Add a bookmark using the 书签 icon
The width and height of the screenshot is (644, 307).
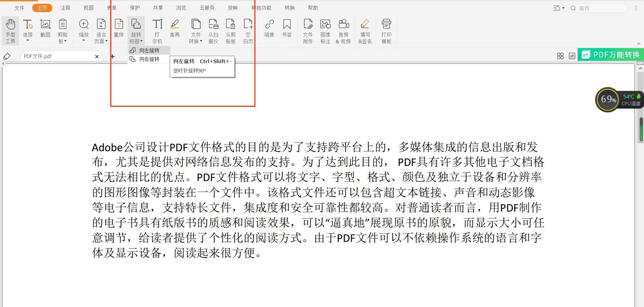point(287,31)
